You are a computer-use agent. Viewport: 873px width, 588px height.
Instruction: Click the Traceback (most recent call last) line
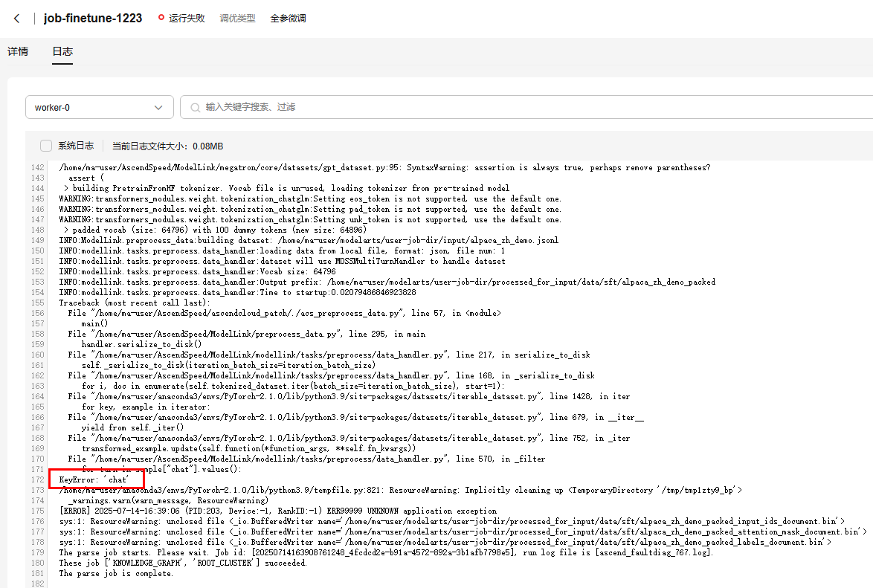(135, 303)
